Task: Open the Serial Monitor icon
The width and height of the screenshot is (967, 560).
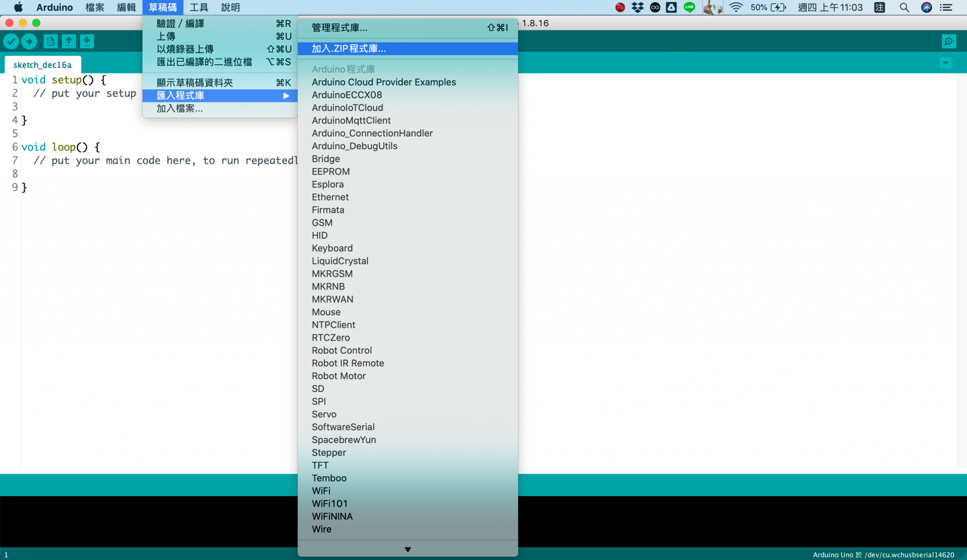Action: (949, 41)
